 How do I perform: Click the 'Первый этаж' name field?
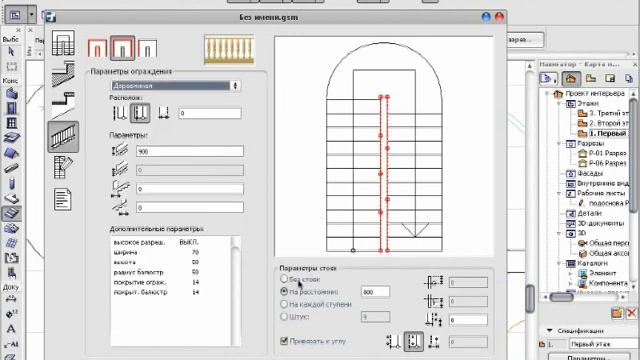click(604, 344)
